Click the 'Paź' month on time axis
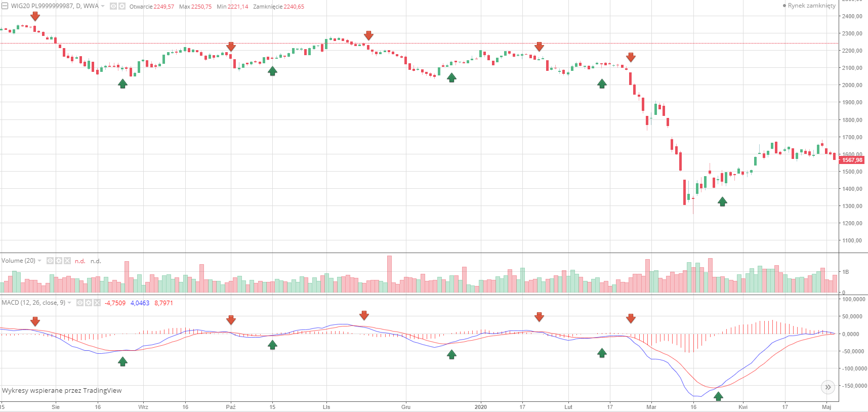The height and width of the screenshot is (412, 868). tap(231, 407)
